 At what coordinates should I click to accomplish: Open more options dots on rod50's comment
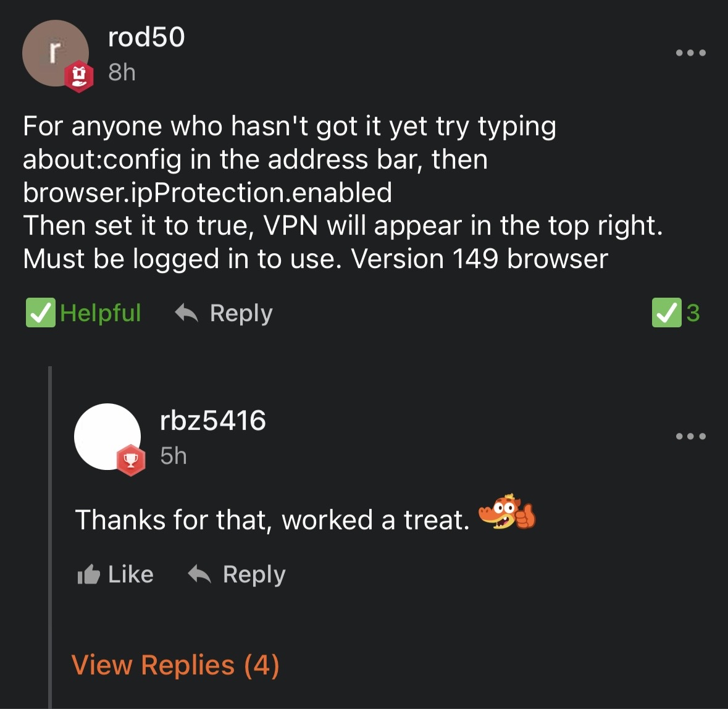(690, 52)
